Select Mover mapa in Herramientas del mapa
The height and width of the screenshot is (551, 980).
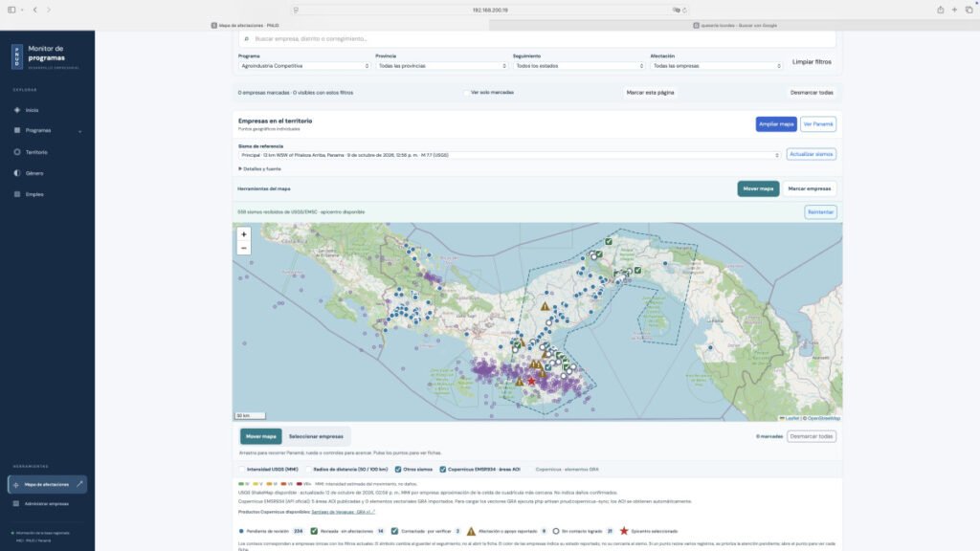click(758, 188)
